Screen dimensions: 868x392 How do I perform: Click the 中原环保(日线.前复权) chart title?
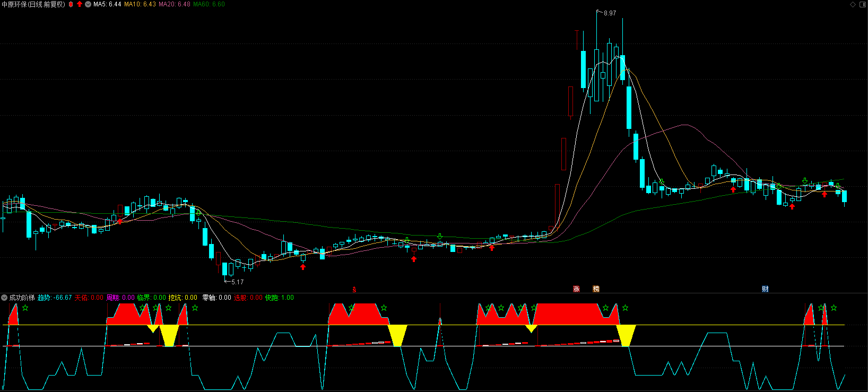tap(33, 4)
